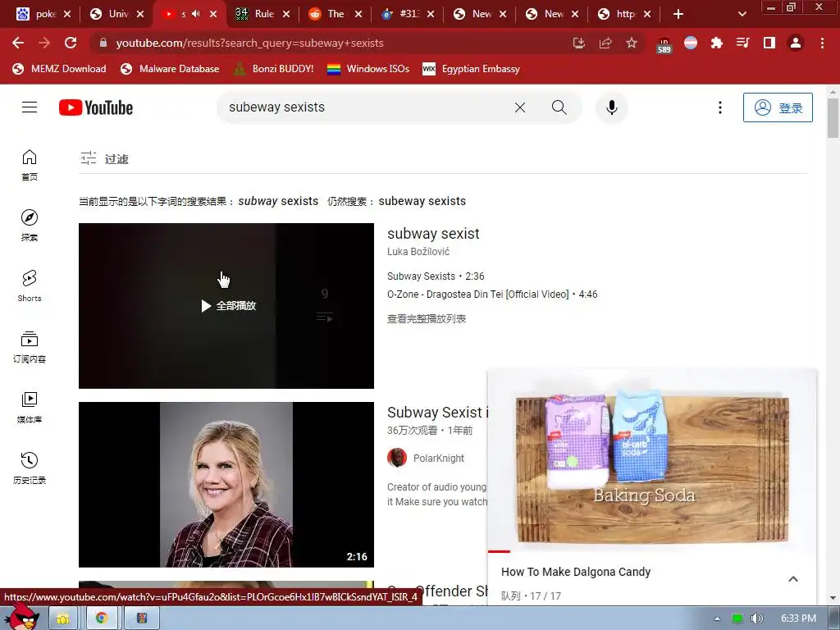The height and width of the screenshot is (630, 840).
Task: Click the address bar URL
Action: [249, 43]
